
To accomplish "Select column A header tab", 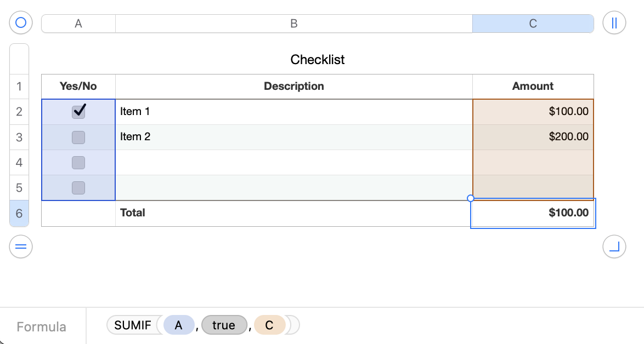I will pos(78,24).
